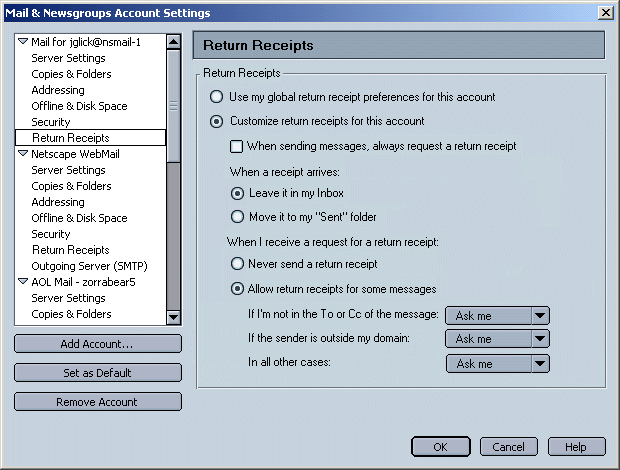Select Use my global return receipt preferences
Screen dimensions: 620x470
click(216, 97)
